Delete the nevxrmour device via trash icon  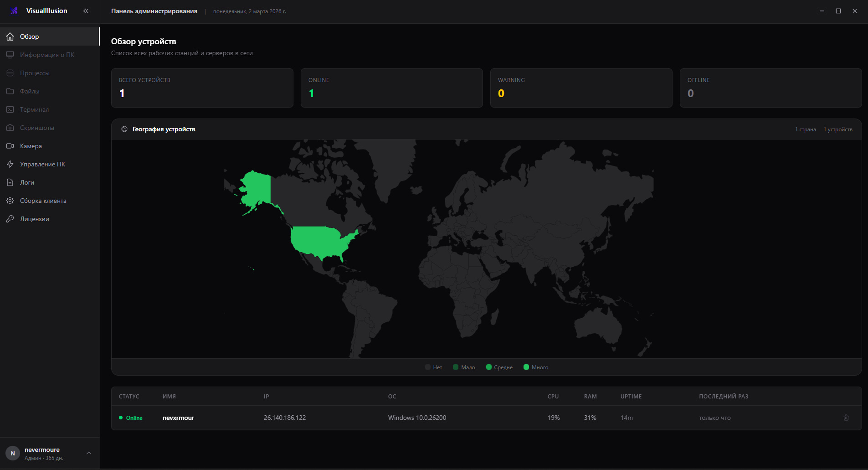point(846,418)
